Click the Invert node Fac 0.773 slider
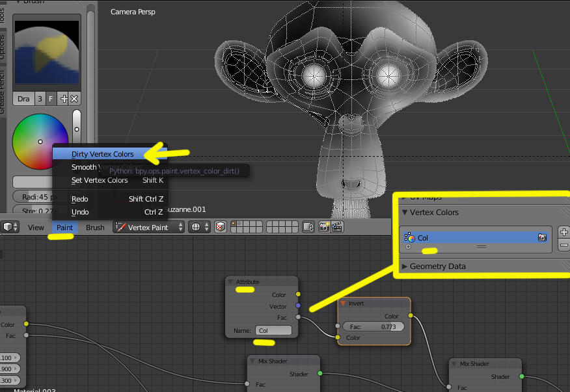This screenshot has width=570, height=392. pos(373,326)
